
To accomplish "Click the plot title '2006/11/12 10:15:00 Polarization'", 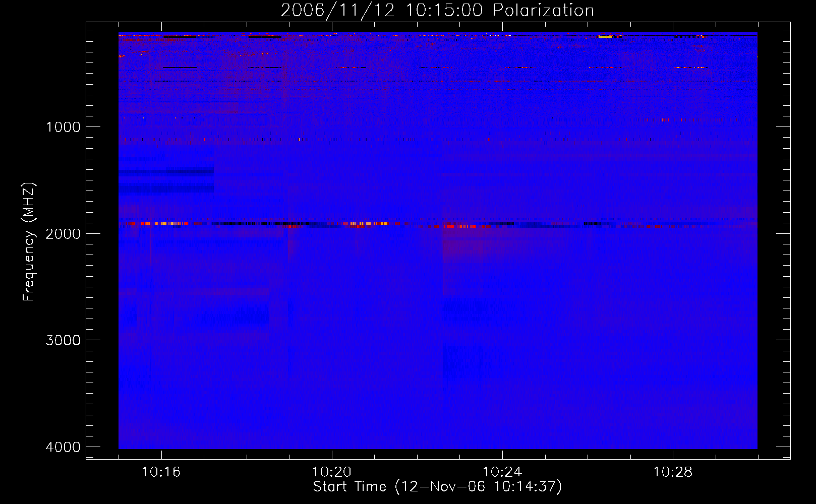I will click(437, 10).
